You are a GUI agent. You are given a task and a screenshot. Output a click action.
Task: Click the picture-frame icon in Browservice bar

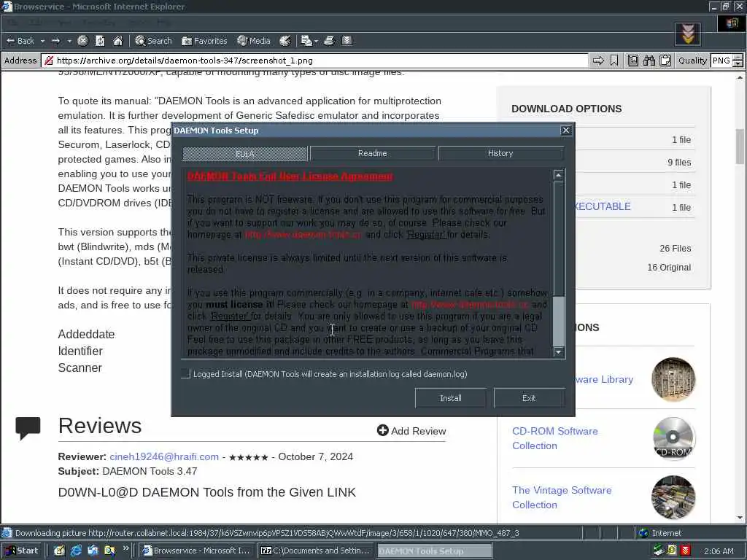click(x=632, y=61)
